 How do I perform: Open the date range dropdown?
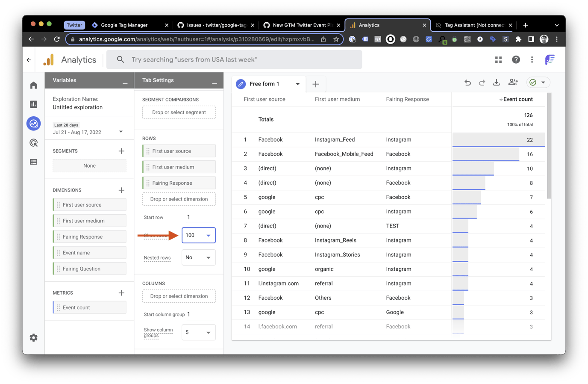[x=121, y=132]
